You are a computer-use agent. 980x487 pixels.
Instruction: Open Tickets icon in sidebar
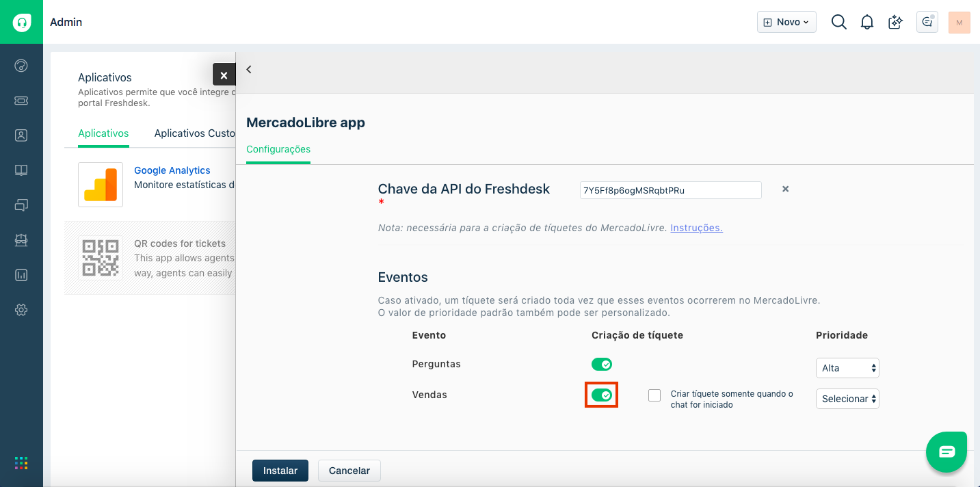pyautogui.click(x=21, y=101)
